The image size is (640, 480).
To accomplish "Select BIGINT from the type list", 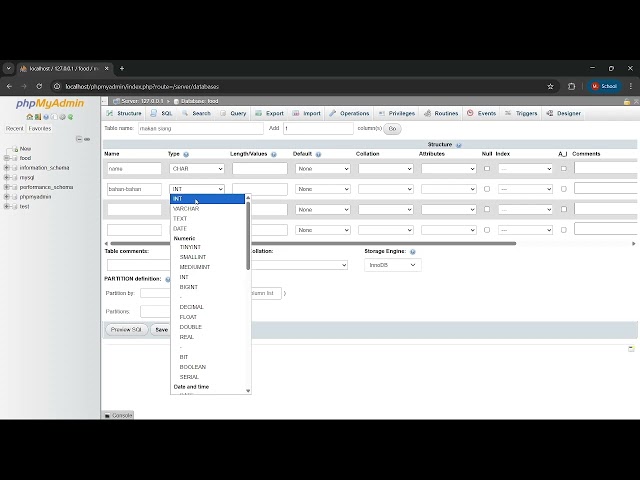I will pos(207,287).
